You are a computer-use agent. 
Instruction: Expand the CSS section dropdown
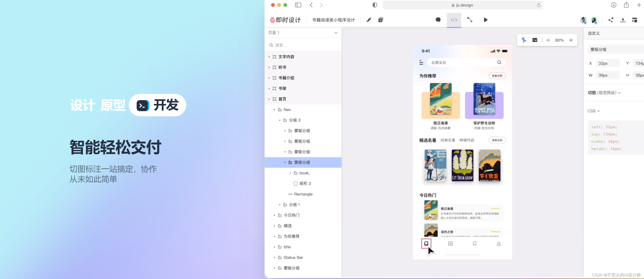point(594,111)
